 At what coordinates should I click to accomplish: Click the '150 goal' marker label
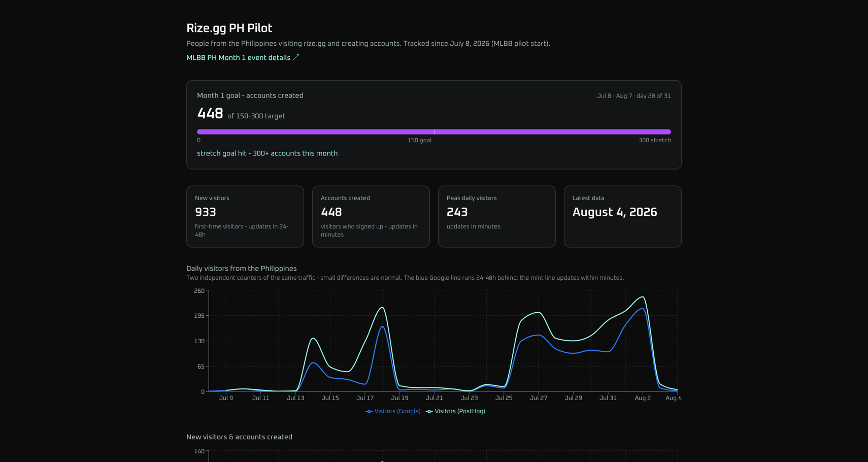[420, 140]
